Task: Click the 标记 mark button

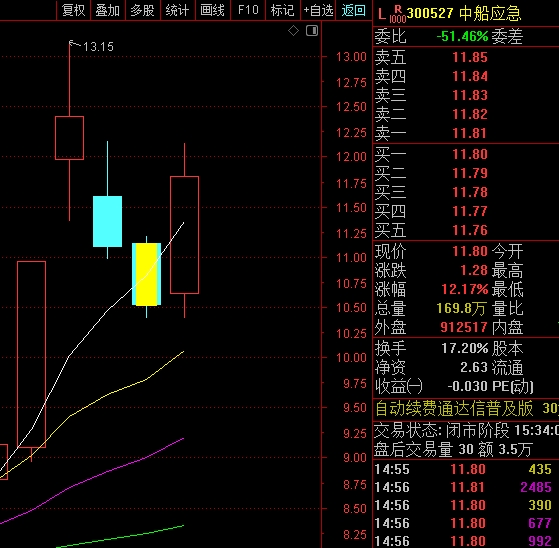Action: [282, 10]
